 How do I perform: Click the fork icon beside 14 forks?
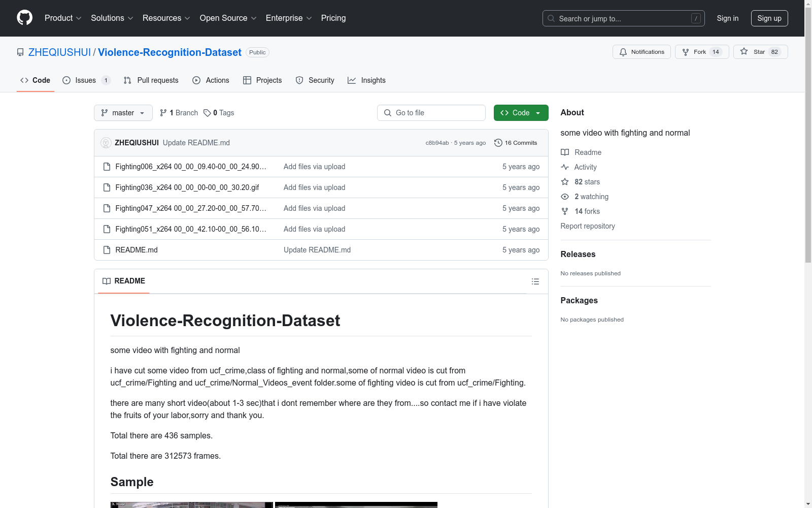[x=565, y=211]
